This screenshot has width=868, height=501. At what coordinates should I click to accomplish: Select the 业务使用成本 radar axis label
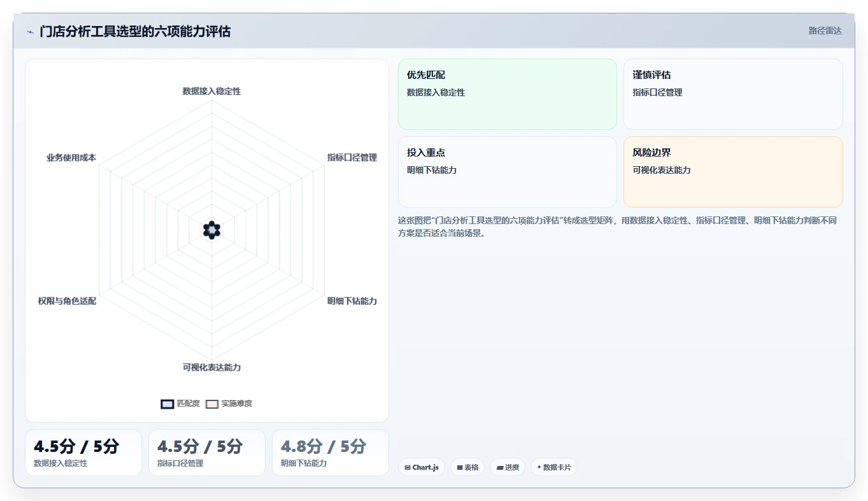tap(71, 157)
